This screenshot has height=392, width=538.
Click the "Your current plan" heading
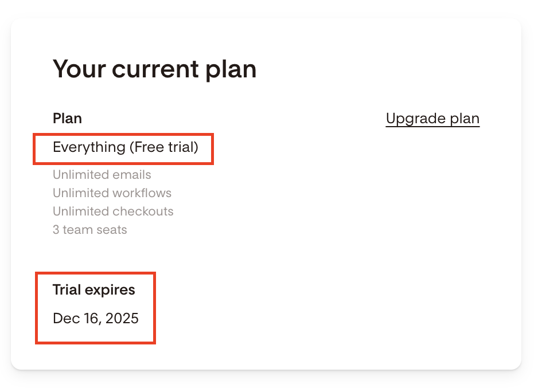(154, 69)
